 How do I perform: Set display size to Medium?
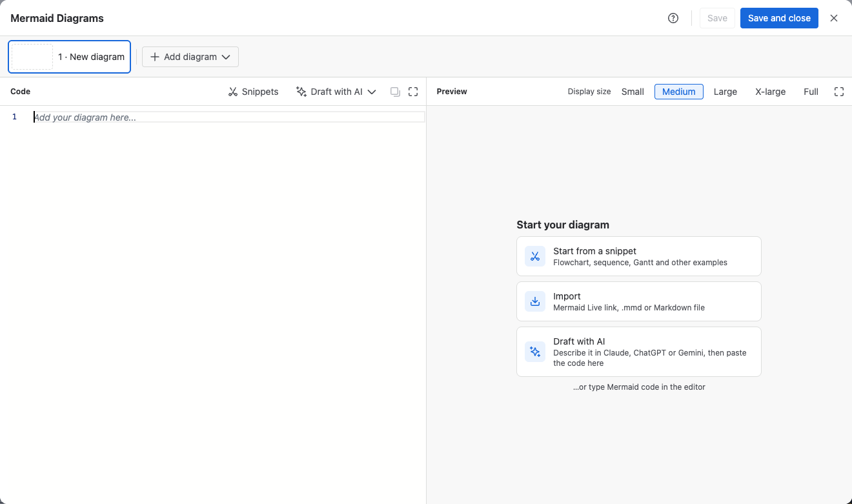[x=679, y=92]
